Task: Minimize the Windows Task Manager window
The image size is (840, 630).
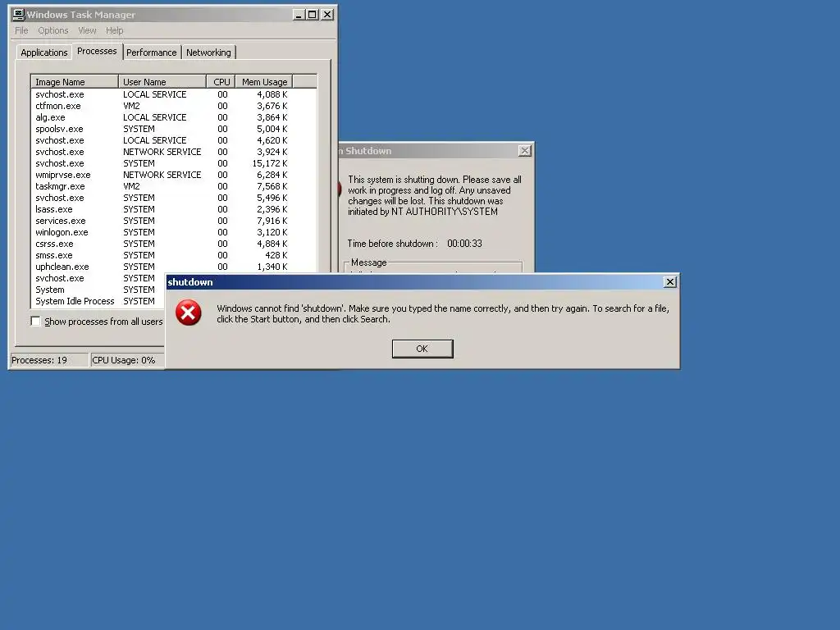Action: tap(299, 15)
